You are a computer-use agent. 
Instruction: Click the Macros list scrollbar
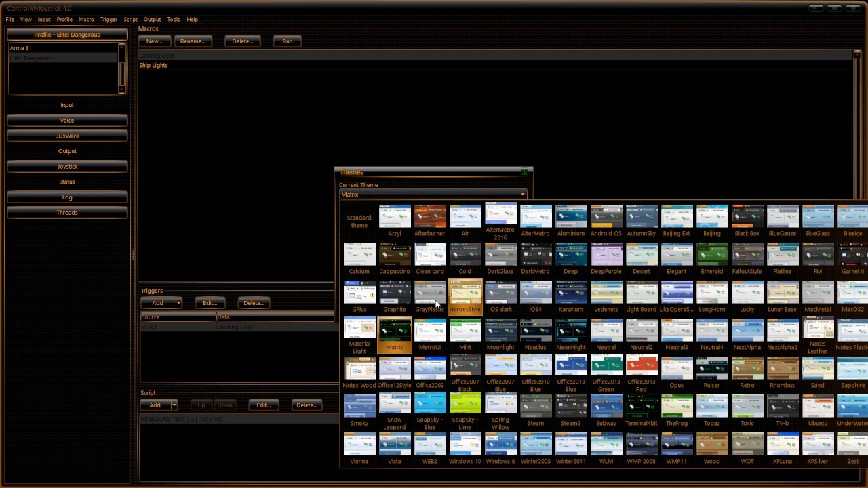[857, 166]
